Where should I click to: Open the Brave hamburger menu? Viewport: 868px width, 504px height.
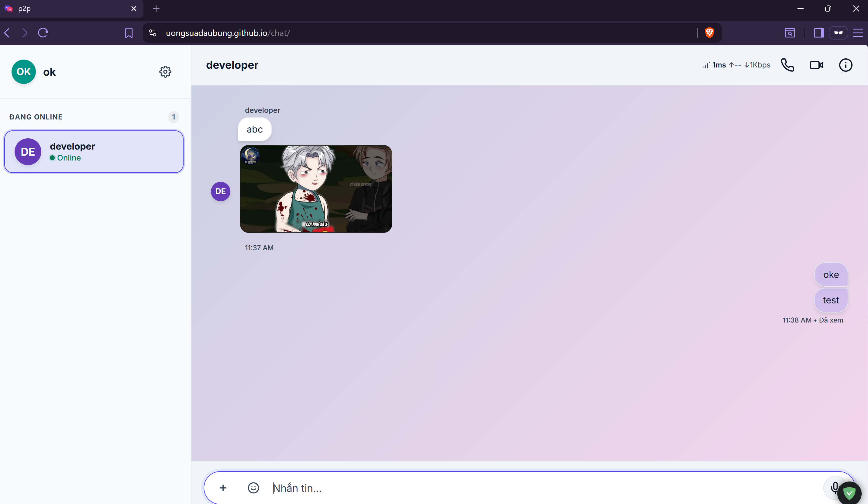pos(858,33)
